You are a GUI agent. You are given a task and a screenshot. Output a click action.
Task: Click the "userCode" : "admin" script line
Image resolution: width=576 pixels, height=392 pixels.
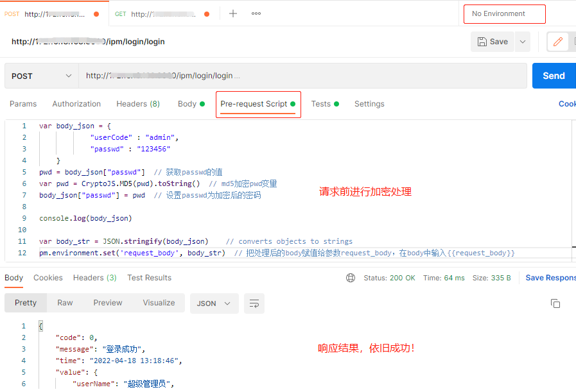134,138
